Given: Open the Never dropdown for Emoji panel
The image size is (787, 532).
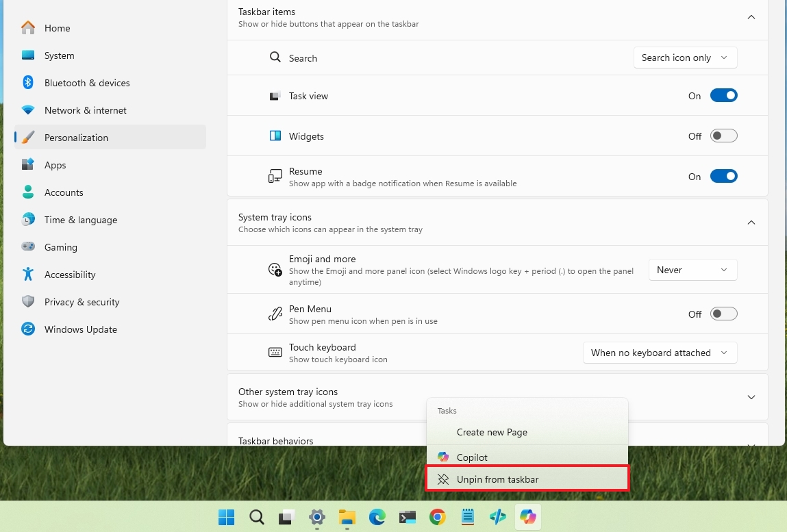Looking at the screenshot, I should pos(692,270).
